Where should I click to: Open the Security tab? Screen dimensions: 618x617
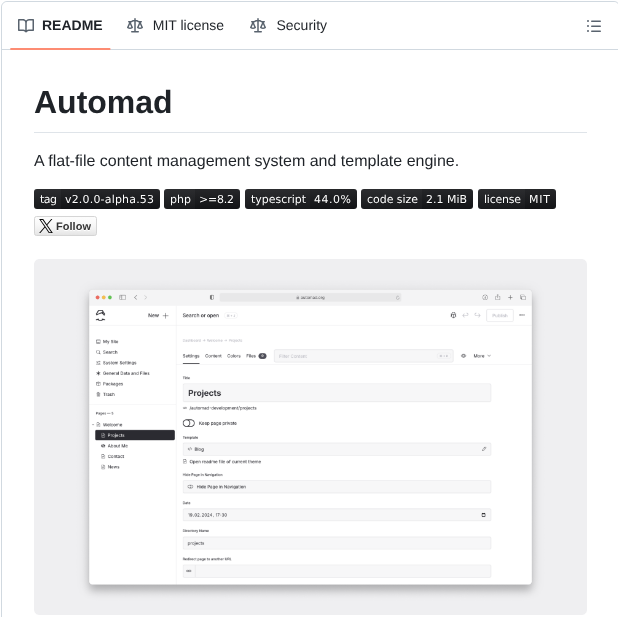point(289,26)
